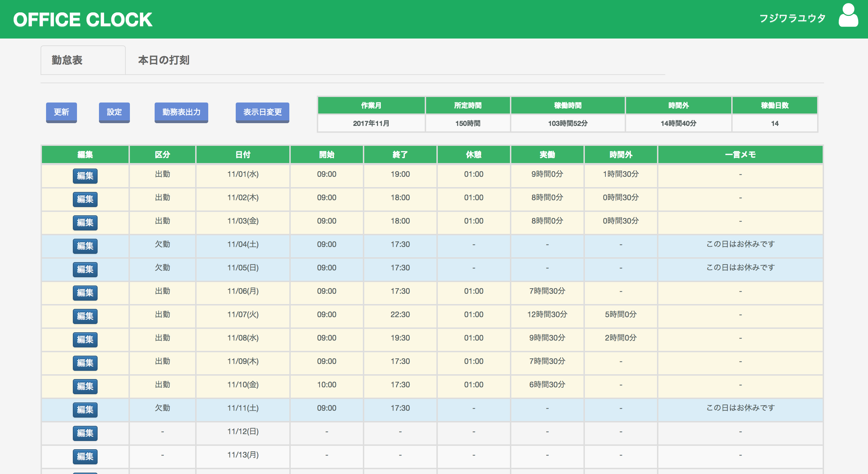Click 表示日変更 to change displayed date
Viewport: 868px width, 474px height.
click(x=262, y=112)
